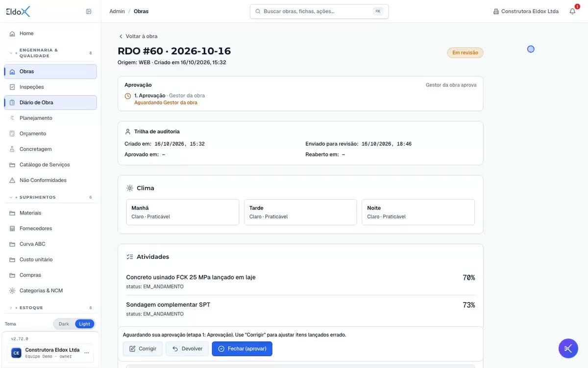Open Construtora Eldox Ltda organization selector
Image resolution: width=588 pixels, height=368 pixels.
(x=526, y=11)
